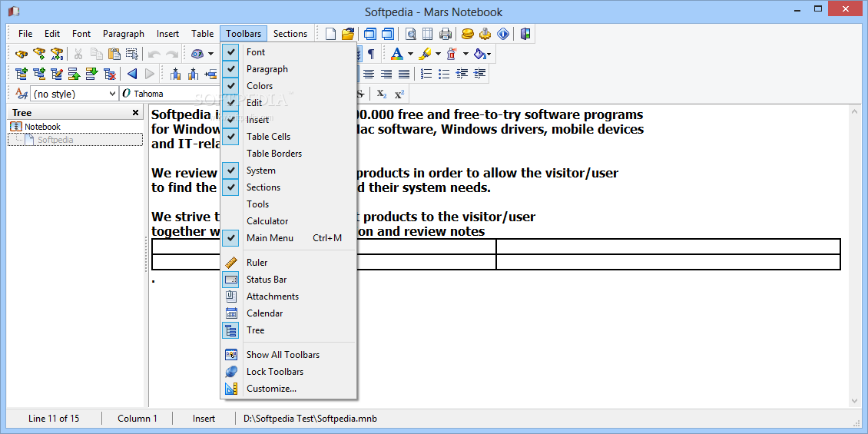Click the exit door icon
Screen dimensions: 868x434
[x=525, y=35]
